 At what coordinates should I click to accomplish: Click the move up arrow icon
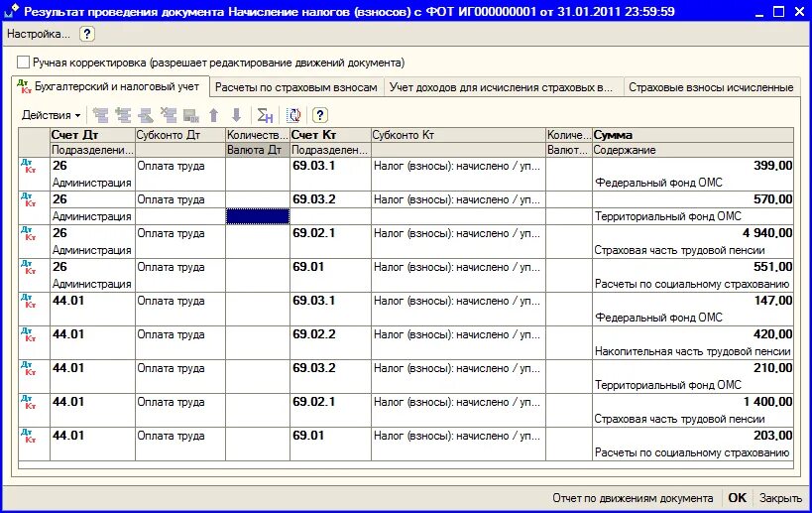pyautogui.click(x=213, y=115)
